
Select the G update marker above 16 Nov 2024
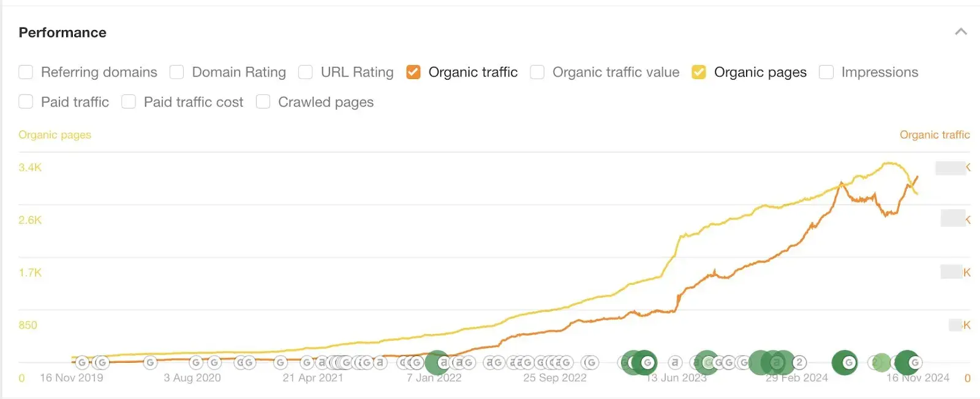914,363
